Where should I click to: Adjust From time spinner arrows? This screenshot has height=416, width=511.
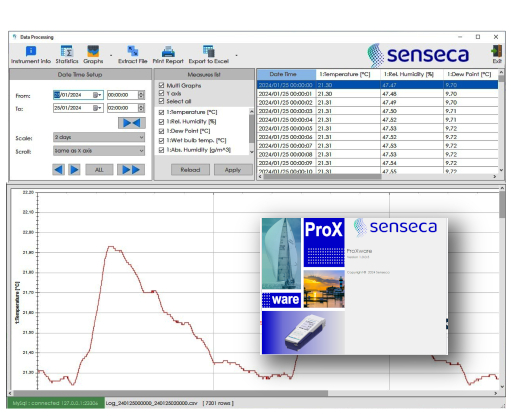141,95
